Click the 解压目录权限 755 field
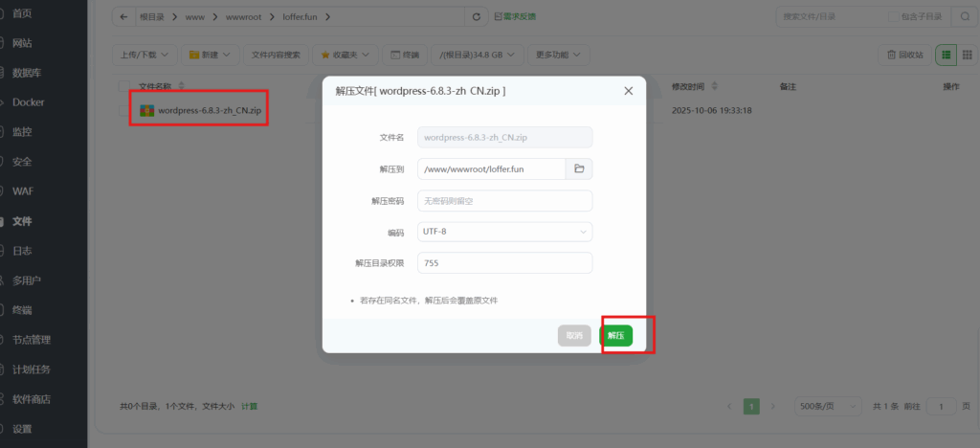The width and height of the screenshot is (980, 448). (505, 263)
